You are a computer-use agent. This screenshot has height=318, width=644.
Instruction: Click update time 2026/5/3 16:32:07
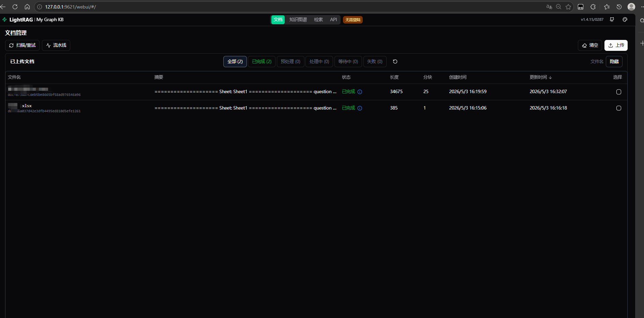pos(548,92)
